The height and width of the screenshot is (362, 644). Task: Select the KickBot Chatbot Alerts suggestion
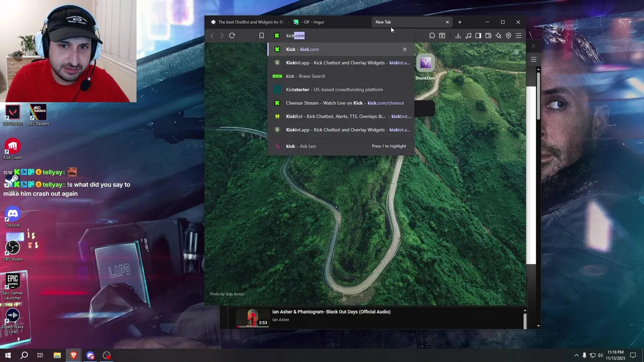point(341,116)
